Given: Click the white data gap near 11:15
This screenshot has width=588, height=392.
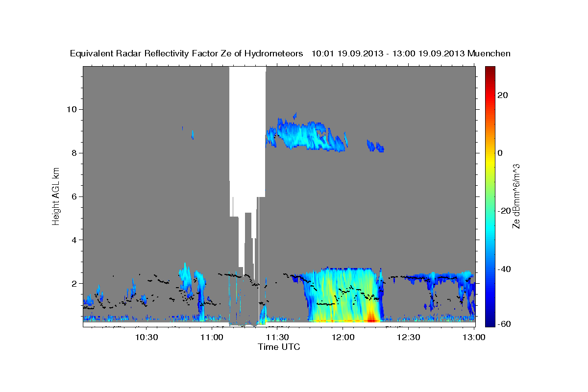Looking at the screenshot, I should click(x=247, y=140).
